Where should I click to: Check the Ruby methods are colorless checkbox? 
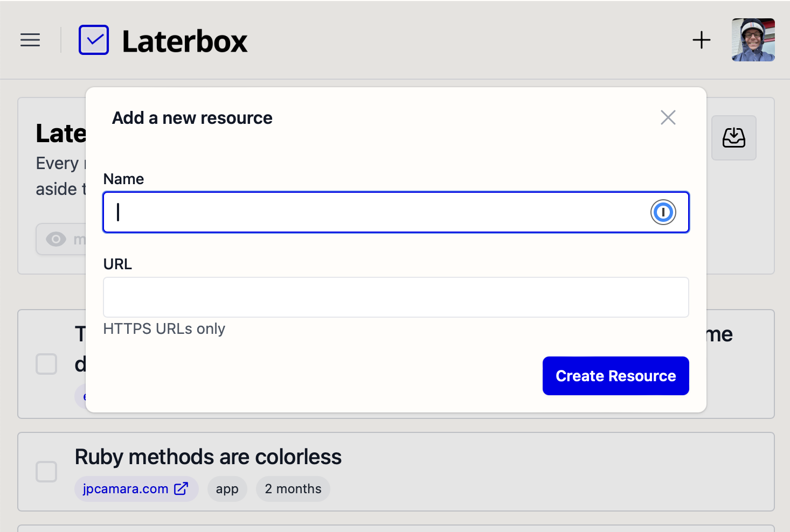46,472
